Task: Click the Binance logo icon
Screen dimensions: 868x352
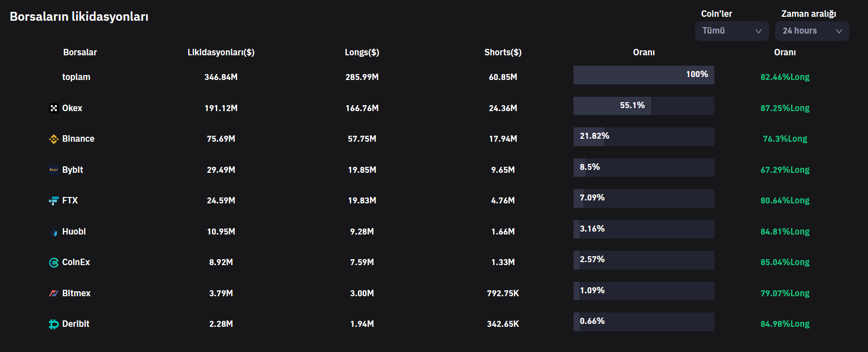Action: coord(54,139)
